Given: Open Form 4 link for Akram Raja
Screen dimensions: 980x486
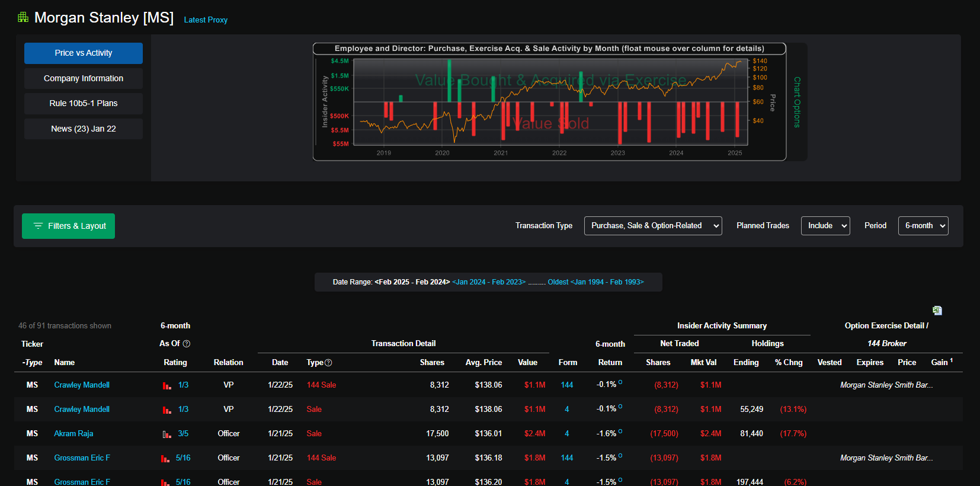Looking at the screenshot, I should (x=567, y=434).
